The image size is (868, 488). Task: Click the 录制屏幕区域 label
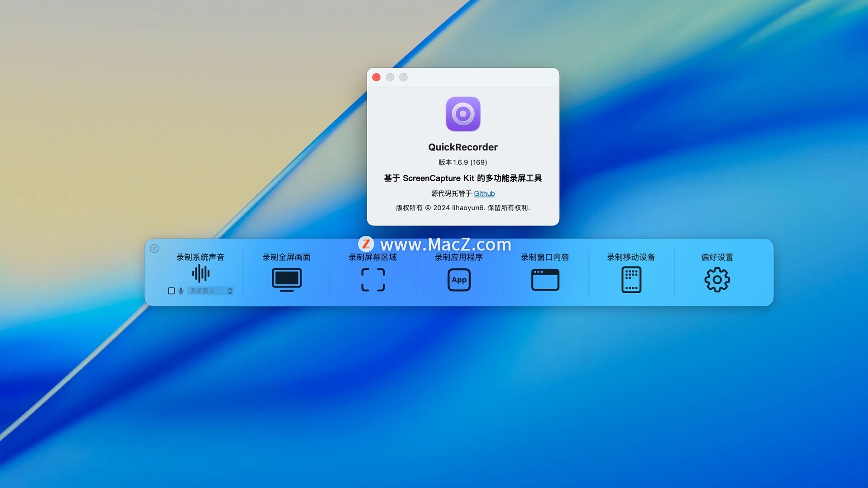click(373, 257)
